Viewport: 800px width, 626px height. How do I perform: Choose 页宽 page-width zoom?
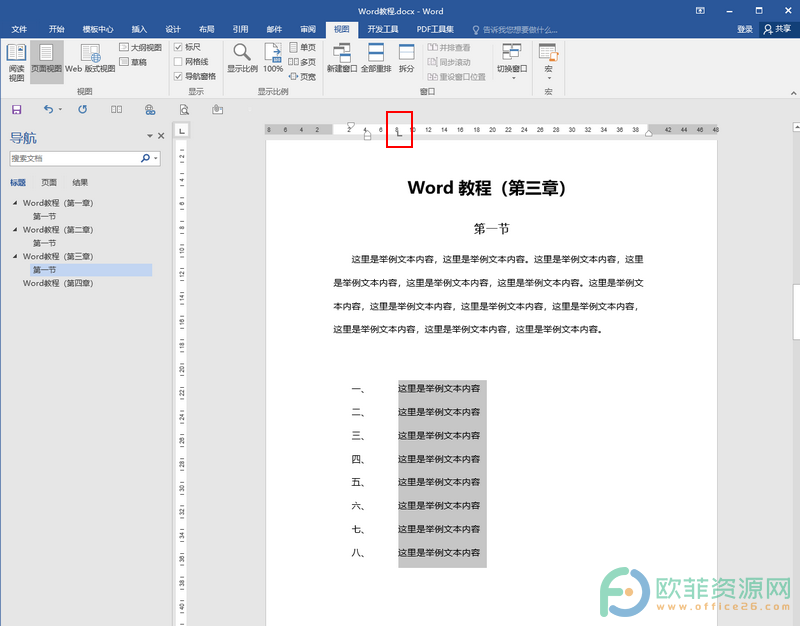(303, 77)
